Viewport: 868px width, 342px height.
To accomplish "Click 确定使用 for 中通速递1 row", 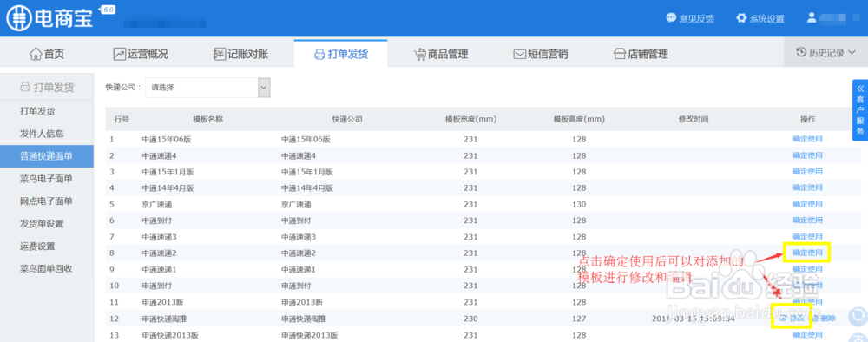I will coord(807,269).
